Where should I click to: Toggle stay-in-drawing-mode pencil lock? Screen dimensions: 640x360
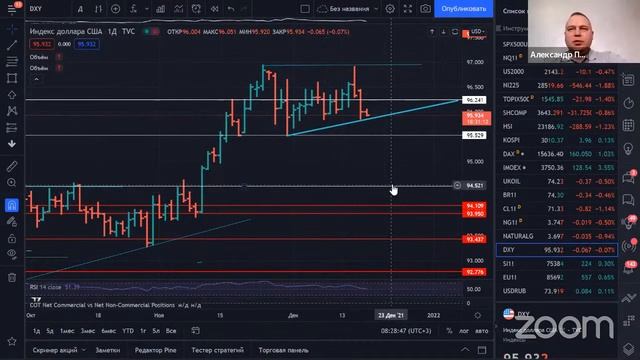(12, 222)
